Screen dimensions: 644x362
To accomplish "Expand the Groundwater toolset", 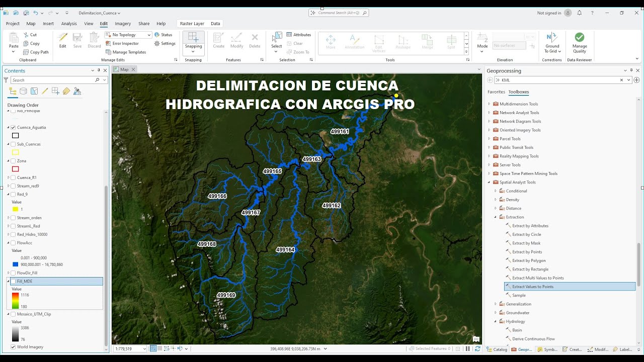I will (x=496, y=313).
